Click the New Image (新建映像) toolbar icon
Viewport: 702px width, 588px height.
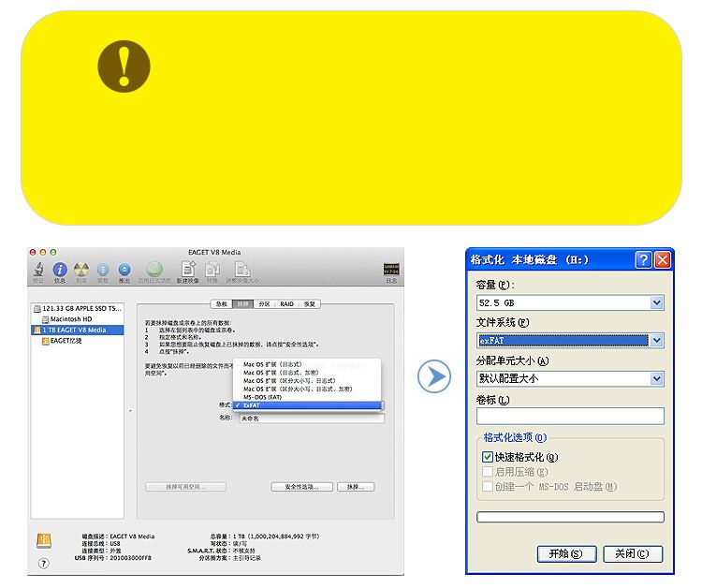(x=187, y=270)
